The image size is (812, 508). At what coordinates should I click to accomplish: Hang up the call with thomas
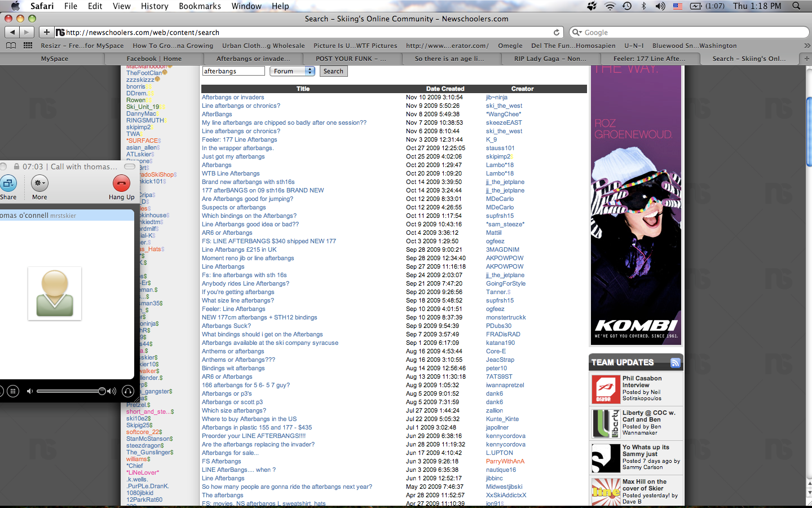tap(121, 183)
